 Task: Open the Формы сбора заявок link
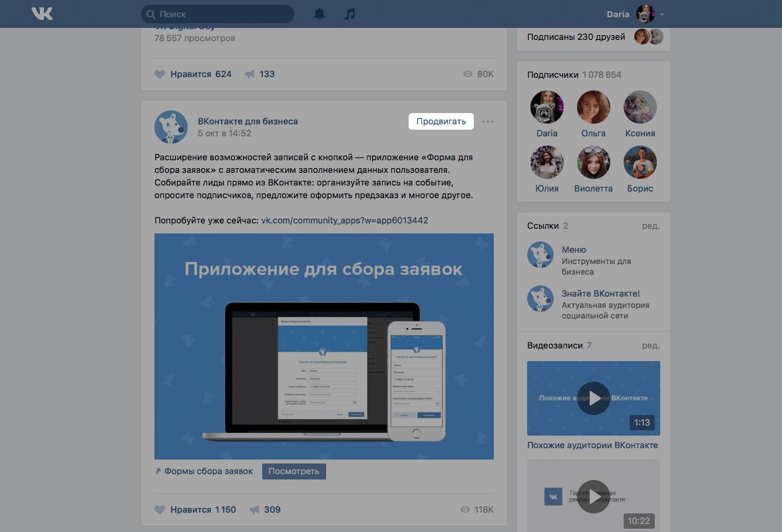[x=208, y=471]
